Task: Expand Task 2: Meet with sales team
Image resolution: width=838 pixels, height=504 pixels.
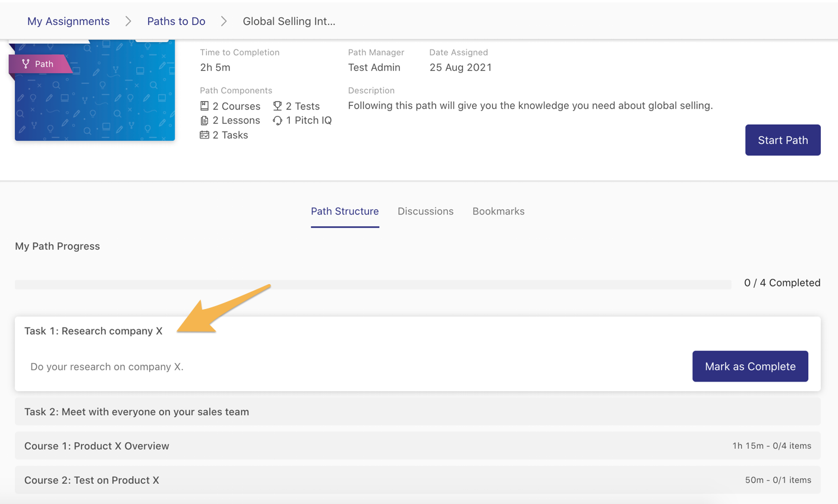Action: coord(137,412)
